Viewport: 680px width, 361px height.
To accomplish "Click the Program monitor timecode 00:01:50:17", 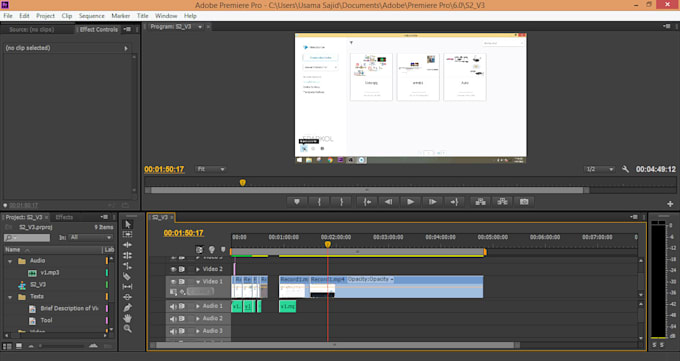I will [164, 169].
